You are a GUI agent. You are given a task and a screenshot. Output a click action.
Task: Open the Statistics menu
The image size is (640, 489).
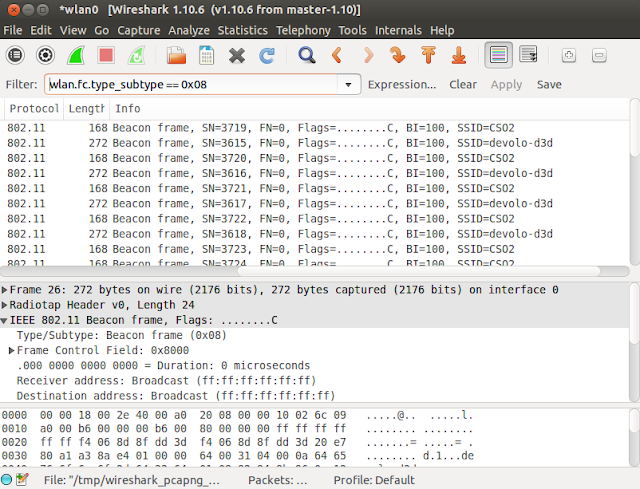click(x=242, y=30)
